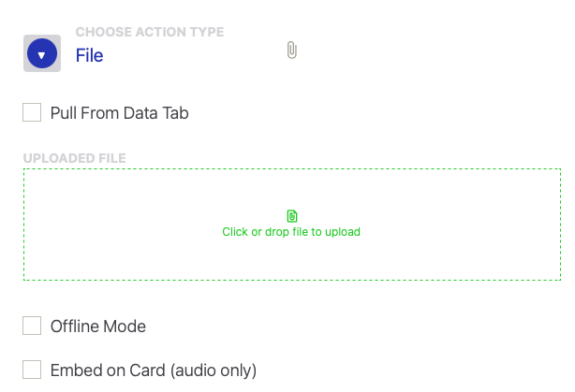Click the white triangle in the blue circle

click(41, 54)
